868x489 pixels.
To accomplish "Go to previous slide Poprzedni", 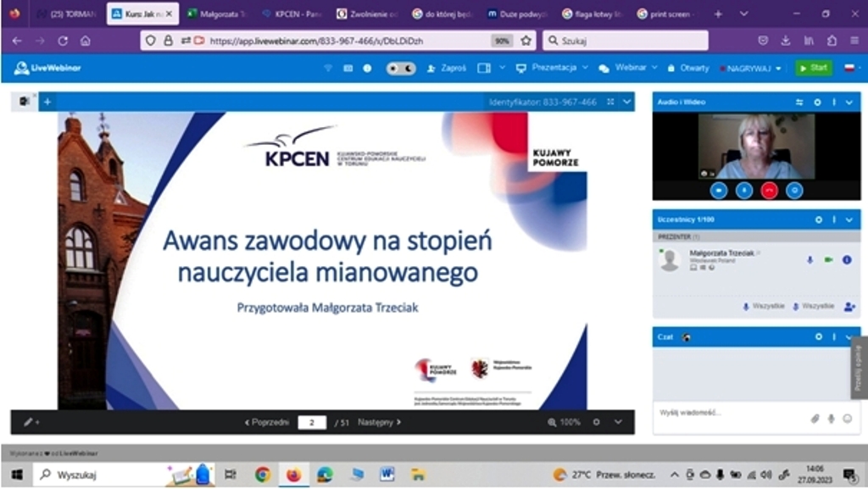I will (267, 422).
